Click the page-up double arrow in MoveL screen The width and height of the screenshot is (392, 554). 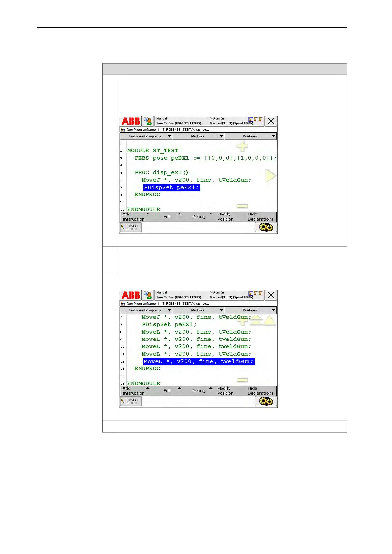click(256, 320)
